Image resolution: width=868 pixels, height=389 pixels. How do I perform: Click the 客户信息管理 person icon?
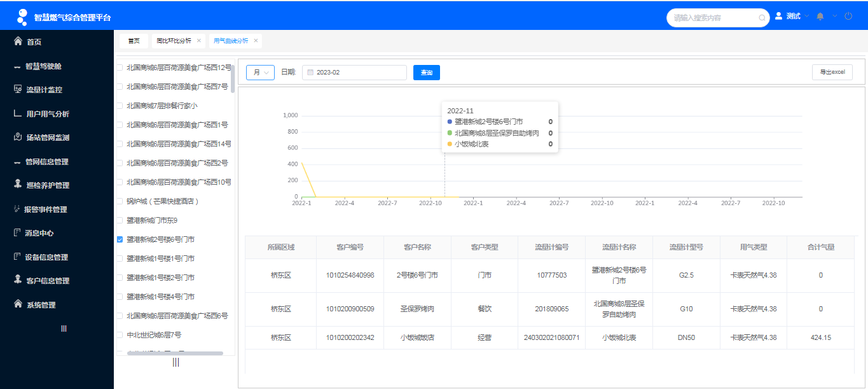pos(18,280)
